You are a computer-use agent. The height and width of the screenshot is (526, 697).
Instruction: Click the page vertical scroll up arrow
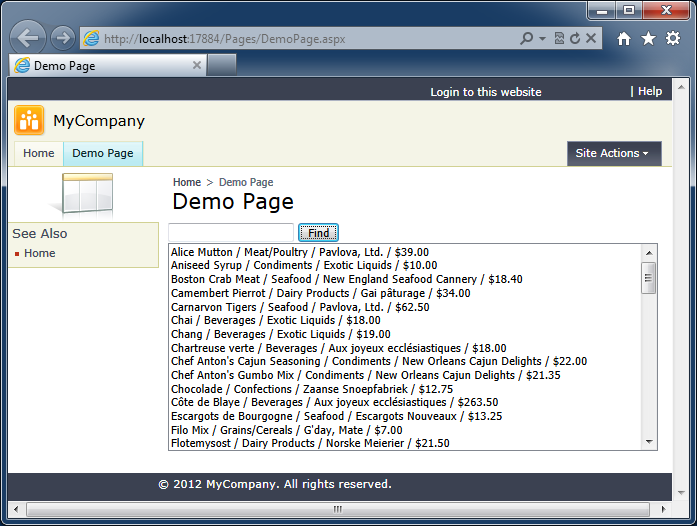[x=681, y=88]
